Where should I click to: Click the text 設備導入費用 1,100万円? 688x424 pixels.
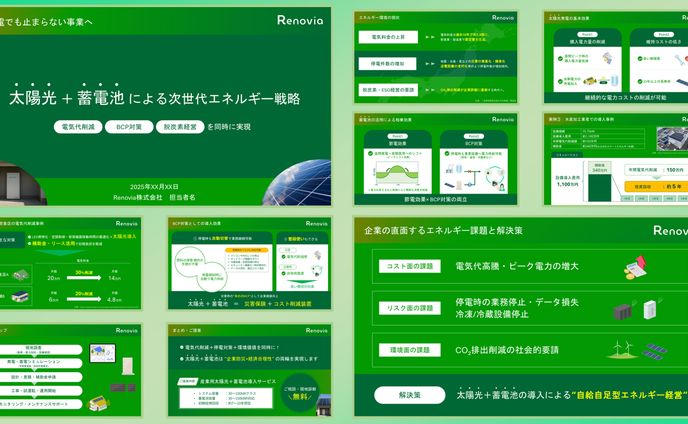coord(567,181)
